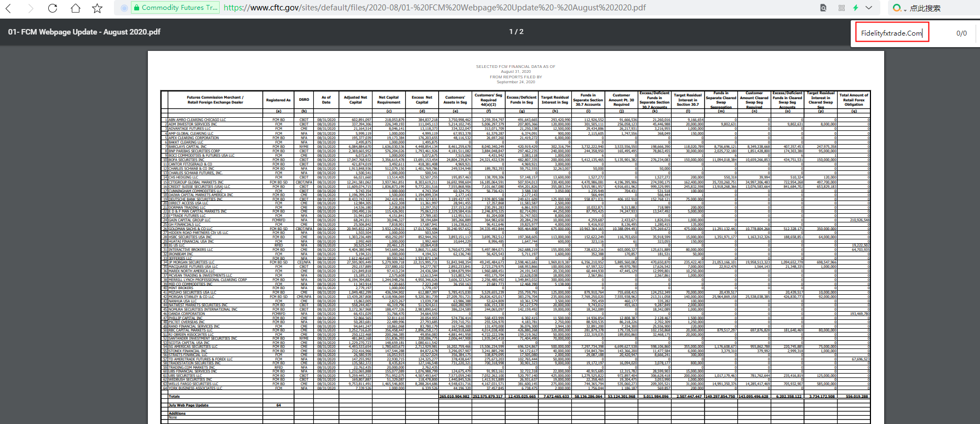Click the PDF title 01- FCM Webpage Update

click(x=84, y=32)
